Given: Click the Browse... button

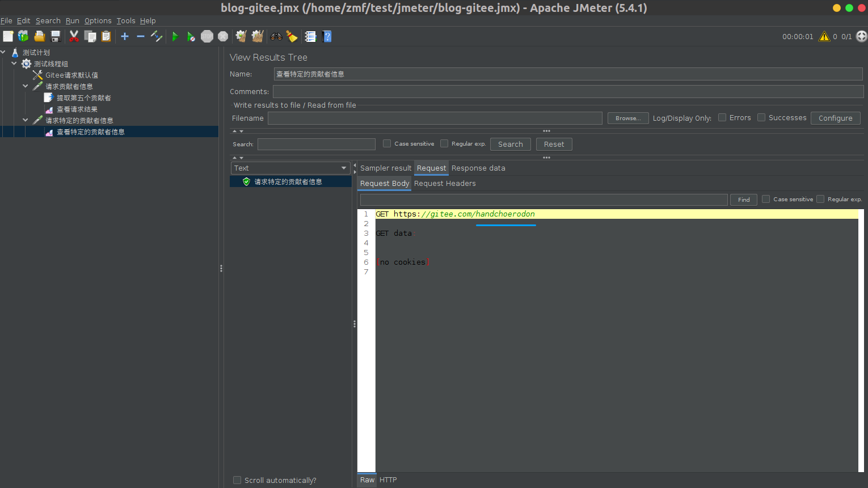Looking at the screenshot, I should point(628,118).
